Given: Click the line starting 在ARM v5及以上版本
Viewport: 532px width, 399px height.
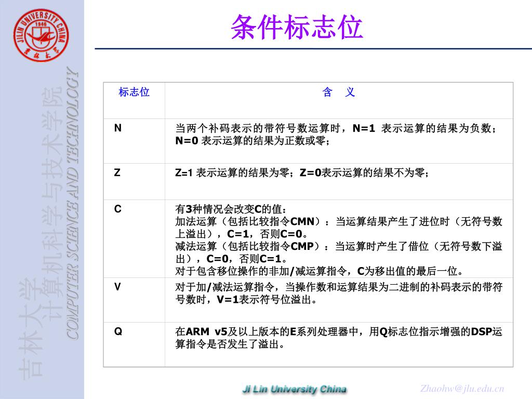Looking at the screenshot, I should point(339,331).
